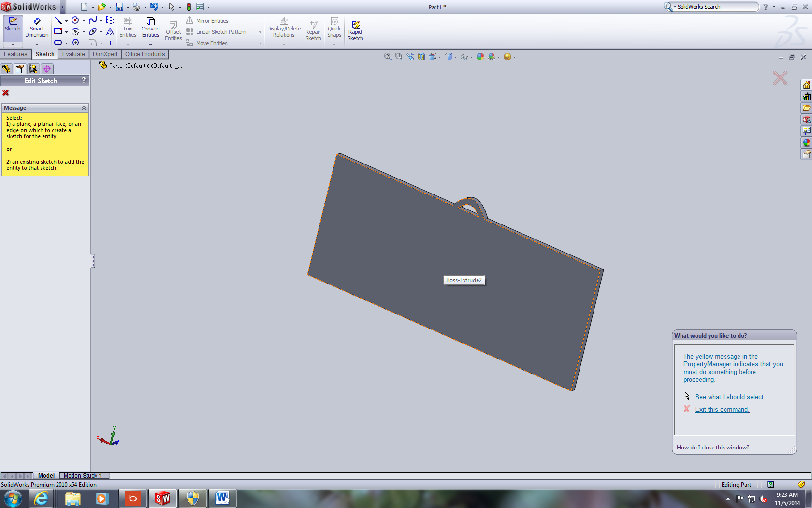Cancel Edit Sketch with red X
Viewport: 812px width, 508px height.
(6, 93)
